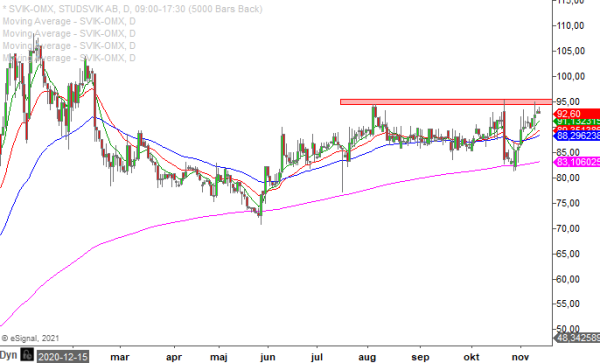Click the 60,00 price axis label

click(x=568, y=279)
